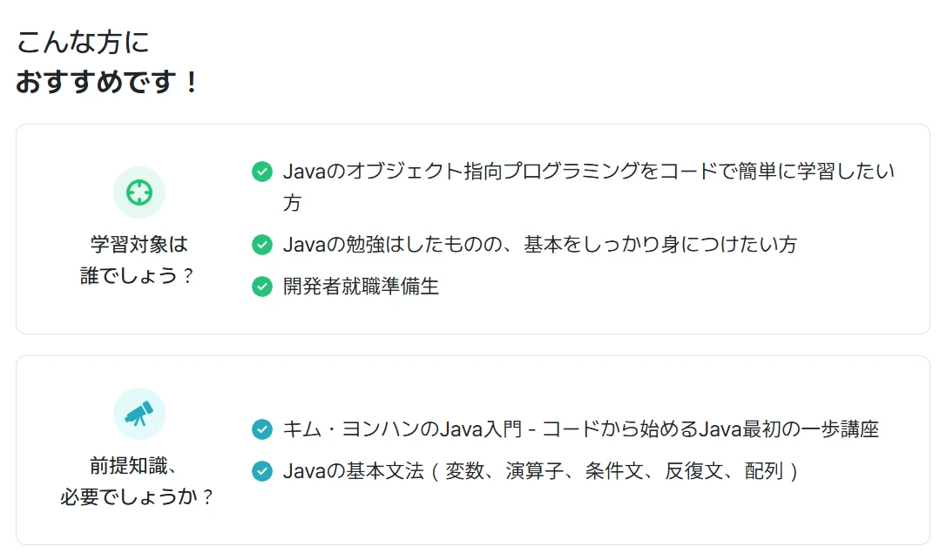940x560 pixels.
Task: Click the heading こんな方に
Action: [x=82, y=43]
